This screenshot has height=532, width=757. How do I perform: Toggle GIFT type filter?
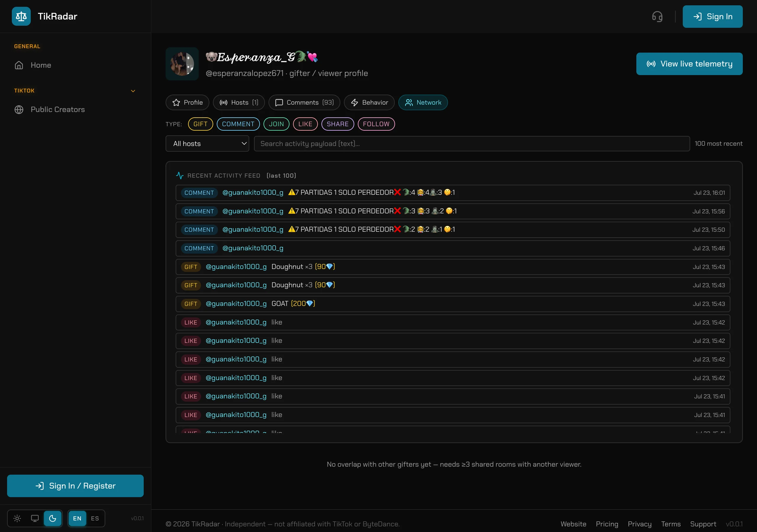coord(200,124)
